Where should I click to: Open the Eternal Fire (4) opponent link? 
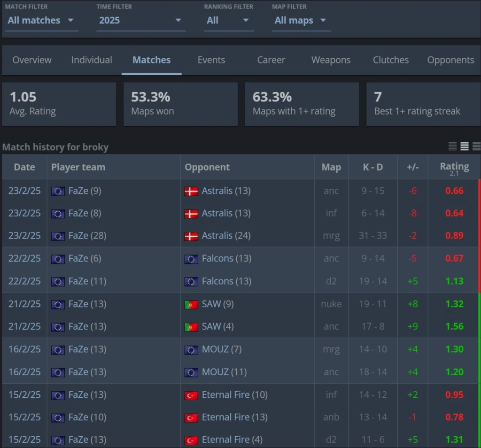tap(232, 440)
